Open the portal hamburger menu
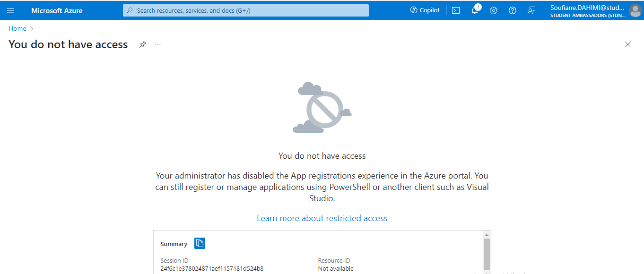Image resolution: width=644 pixels, height=274 pixels. (10, 10)
